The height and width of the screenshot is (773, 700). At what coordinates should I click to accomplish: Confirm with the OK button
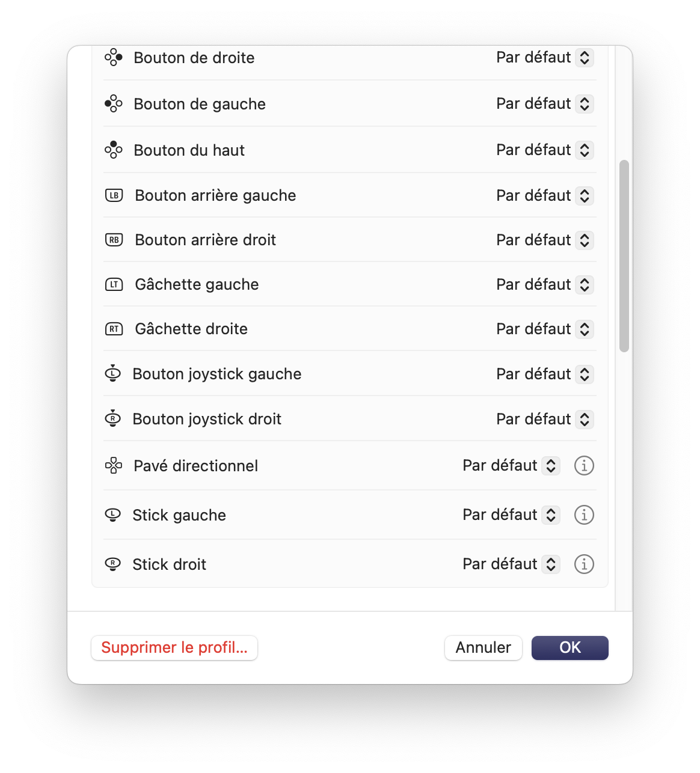(x=570, y=648)
